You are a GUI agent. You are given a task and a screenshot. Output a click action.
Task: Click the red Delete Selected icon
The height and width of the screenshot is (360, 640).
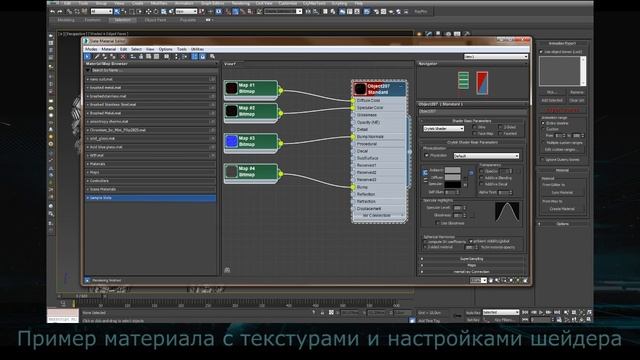coord(123,56)
